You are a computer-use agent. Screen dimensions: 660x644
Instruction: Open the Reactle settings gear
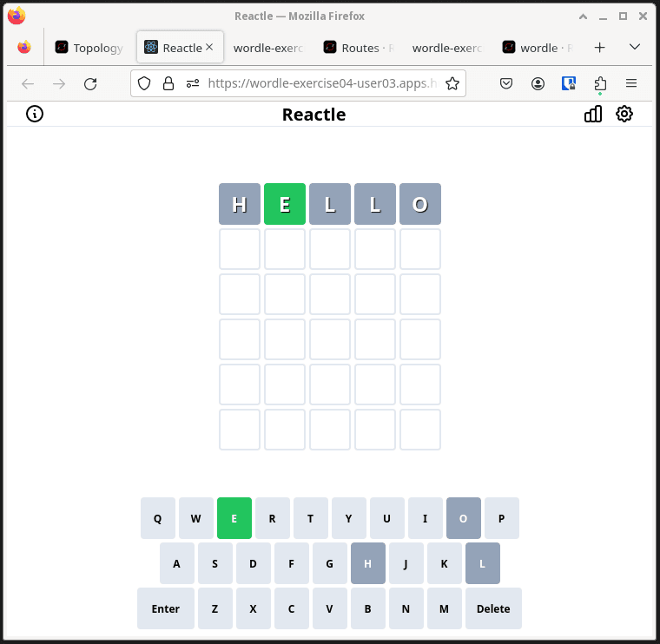tap(624, 114)
